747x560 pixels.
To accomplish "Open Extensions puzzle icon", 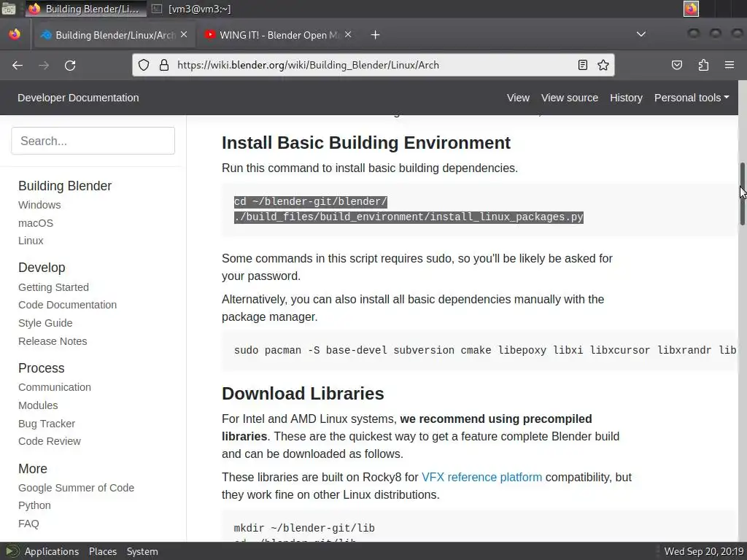I will [x=703, y=65].
